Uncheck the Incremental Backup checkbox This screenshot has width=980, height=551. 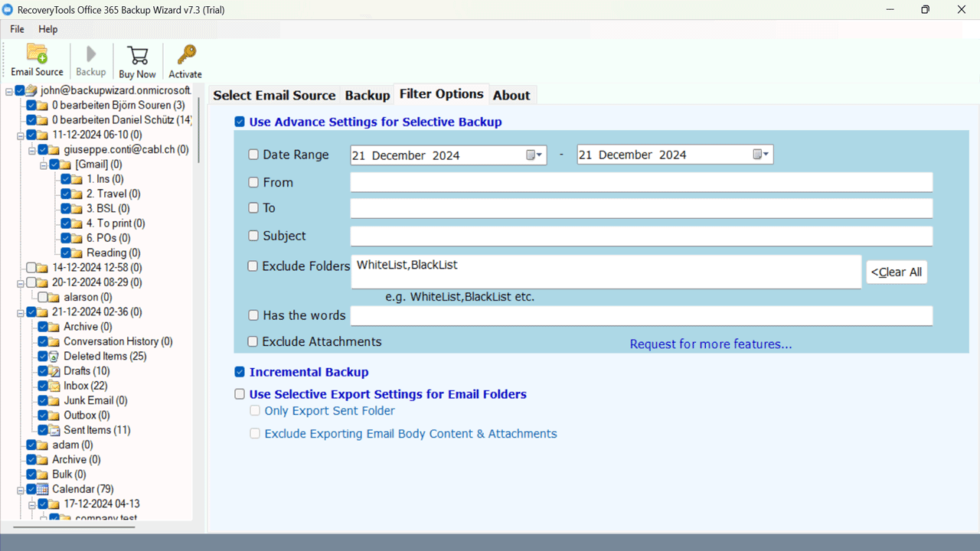tap(240, 372)
